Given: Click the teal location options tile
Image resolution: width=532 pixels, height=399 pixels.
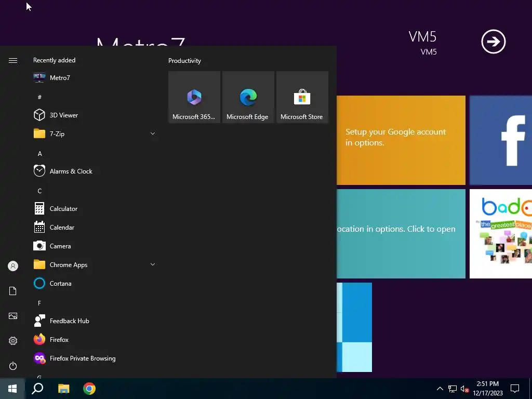Looking at the screenshot, I should (401, 234).
